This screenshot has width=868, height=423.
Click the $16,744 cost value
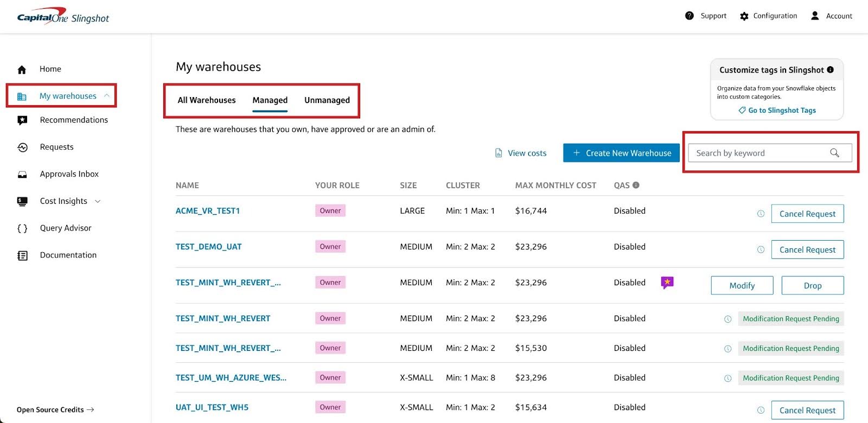pos(531,211)
